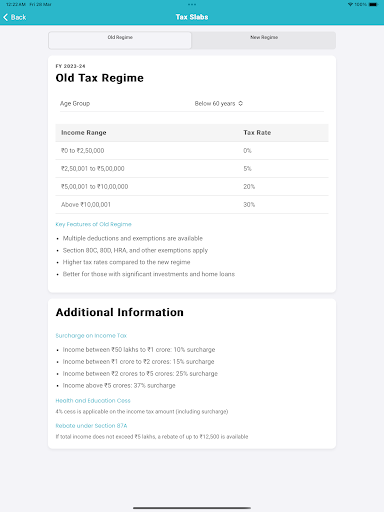Image resolution: width=384 pixels, height=512 pixels.
Task: Tap the Back chevron icon
Action: click(x=5, y=17)
